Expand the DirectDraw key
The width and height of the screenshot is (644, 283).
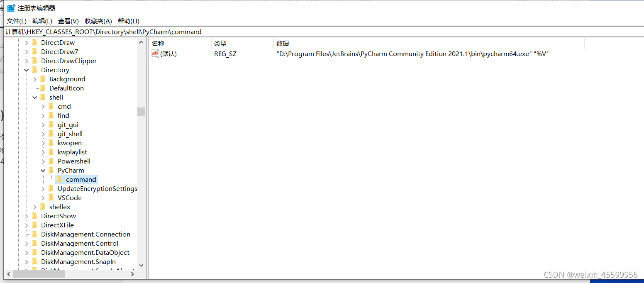tap(27, 43)
